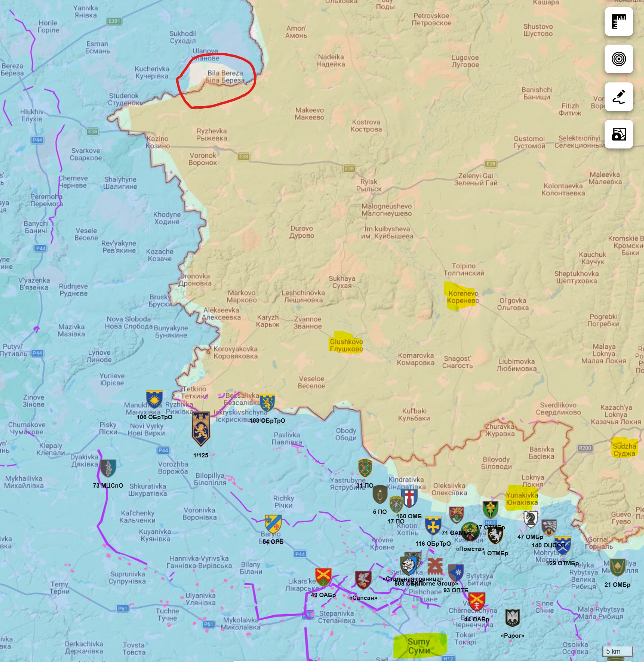
Task: Select the E391 road shield
Action: (x=114, y=21)
